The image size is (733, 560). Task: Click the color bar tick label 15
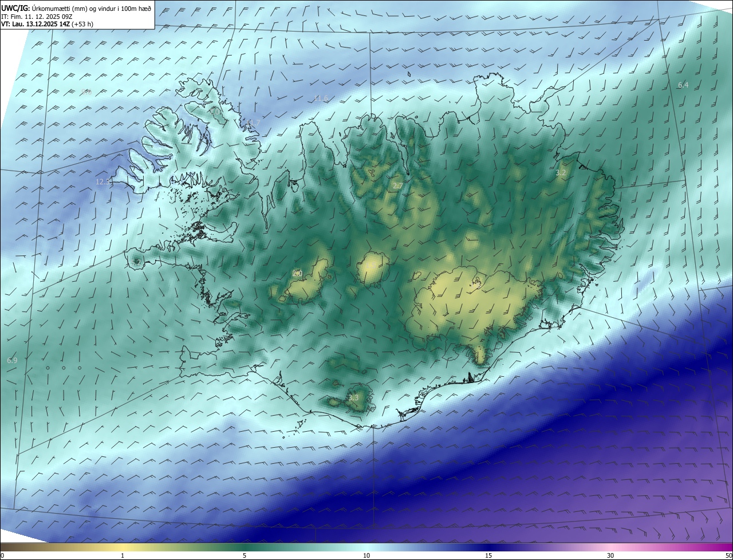point(488,555)
